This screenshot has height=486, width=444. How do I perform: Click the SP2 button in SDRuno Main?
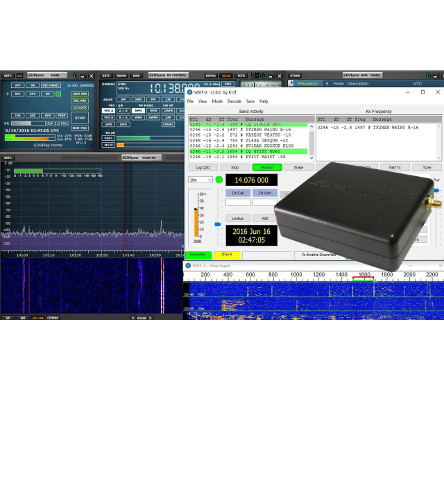point(33,94)
